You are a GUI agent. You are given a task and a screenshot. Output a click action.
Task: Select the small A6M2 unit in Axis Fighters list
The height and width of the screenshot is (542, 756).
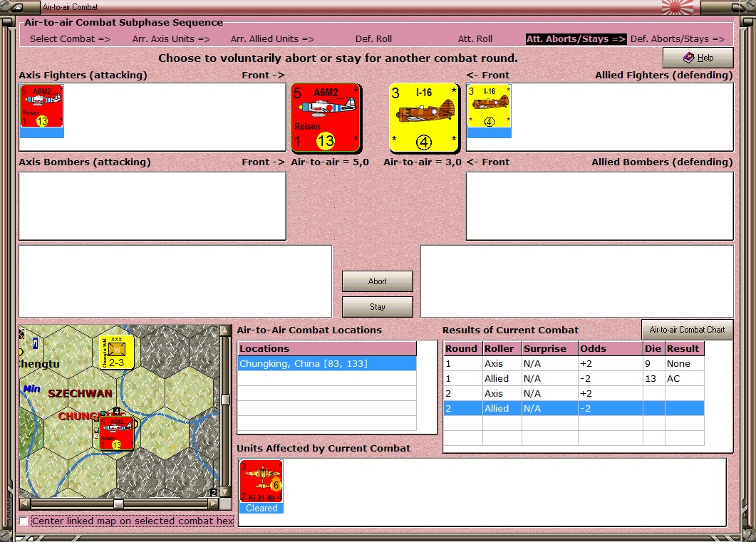click(42, 111)
